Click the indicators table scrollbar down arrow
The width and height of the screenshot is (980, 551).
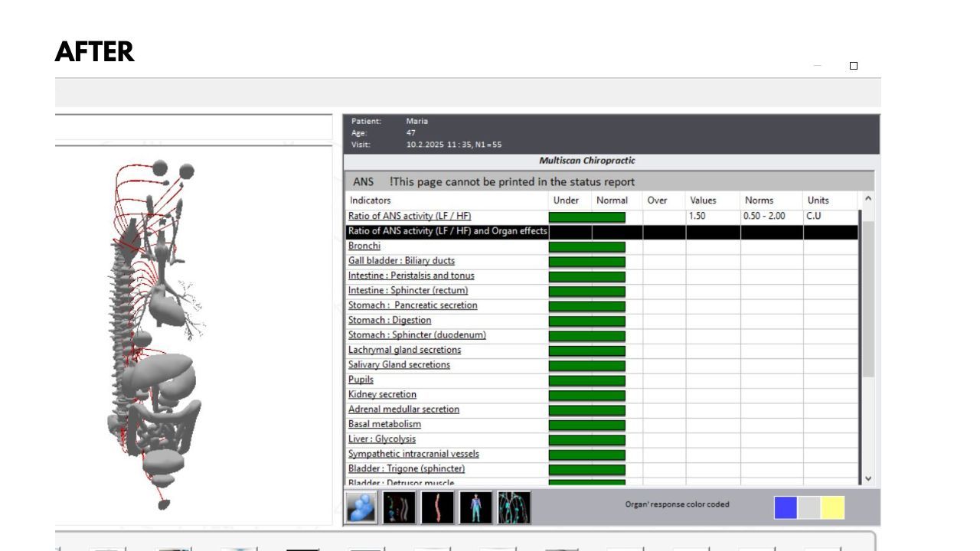868,479
